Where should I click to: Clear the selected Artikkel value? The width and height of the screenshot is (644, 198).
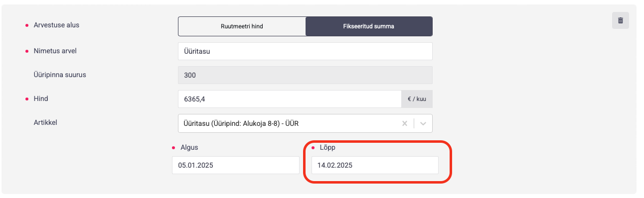coord(405,123)
